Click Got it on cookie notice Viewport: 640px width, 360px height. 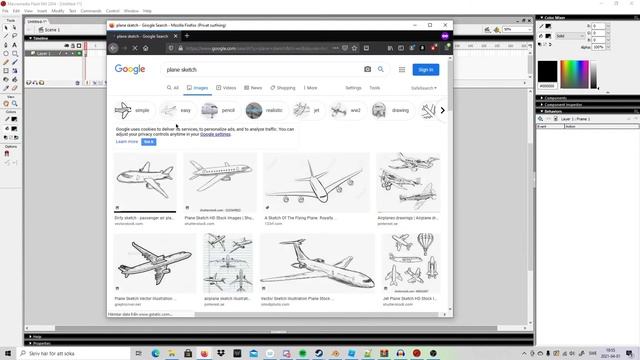149,142
